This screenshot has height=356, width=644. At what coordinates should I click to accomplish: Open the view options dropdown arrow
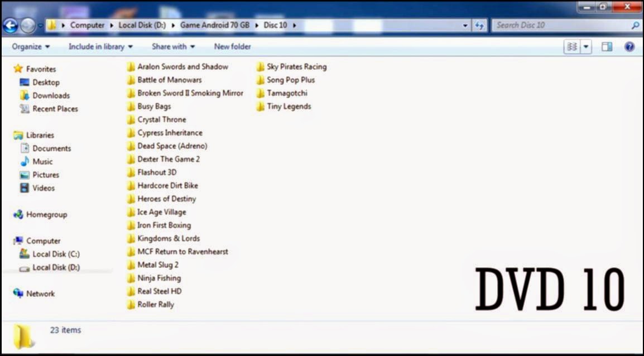coord(586,47)
